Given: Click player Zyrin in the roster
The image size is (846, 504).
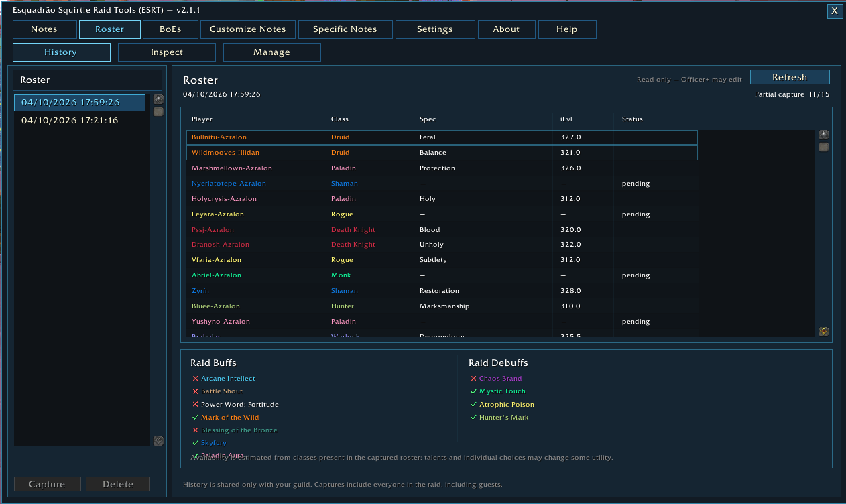Looking at the screenshot, I should (200, 291).
